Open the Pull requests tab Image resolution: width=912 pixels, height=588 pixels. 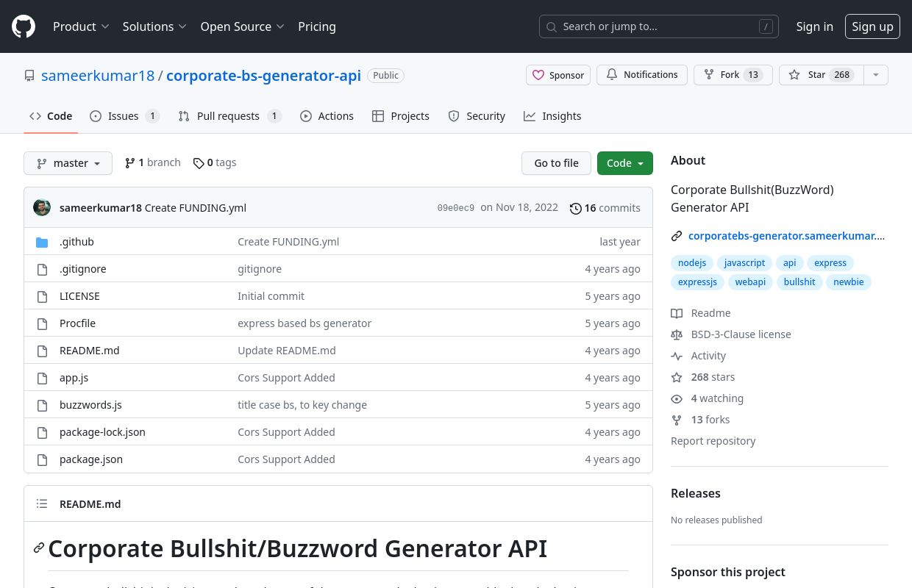229,116
